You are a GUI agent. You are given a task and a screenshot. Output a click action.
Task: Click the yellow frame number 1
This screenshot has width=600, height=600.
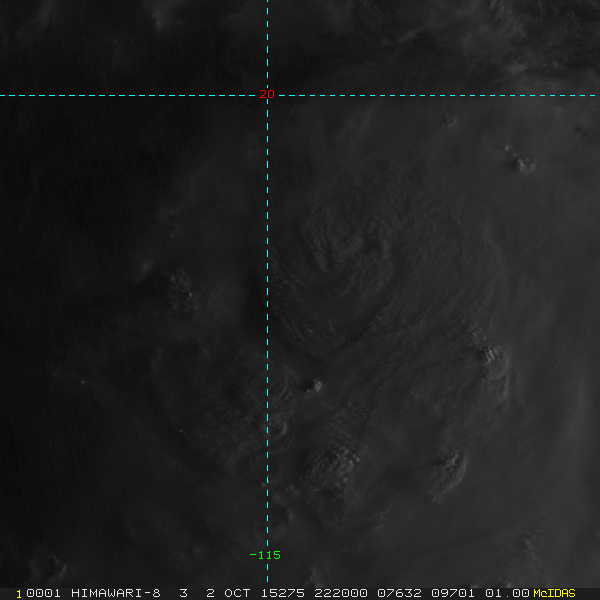coord(19,594)
